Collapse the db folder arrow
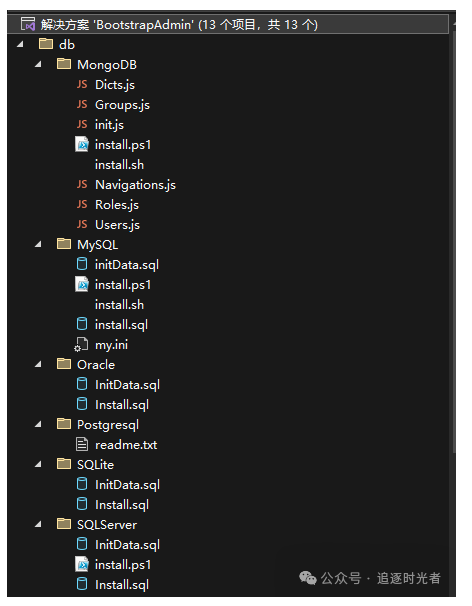This screenshot has width=472, height=606. (20, 44)
